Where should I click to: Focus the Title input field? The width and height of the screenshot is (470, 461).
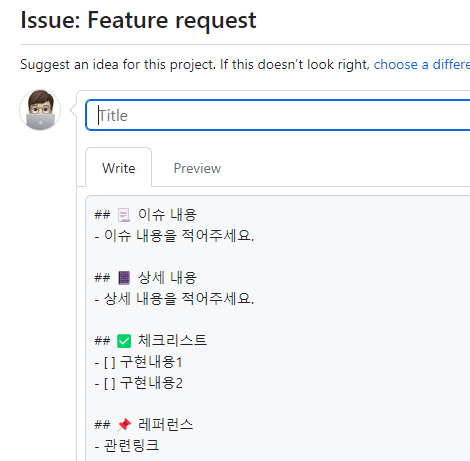tap(278, 115)
